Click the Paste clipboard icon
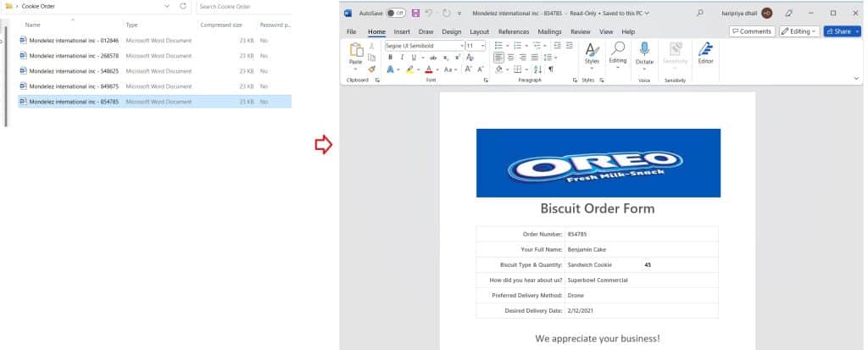Viewport: 868px width, 350px height. [356, 50]
